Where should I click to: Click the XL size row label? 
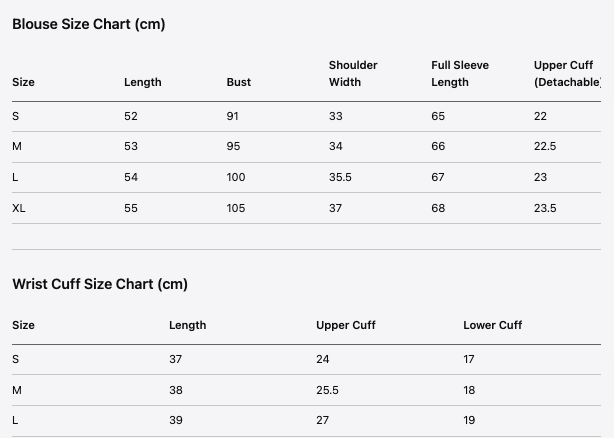pyautogui.click(x=19, y=208)
